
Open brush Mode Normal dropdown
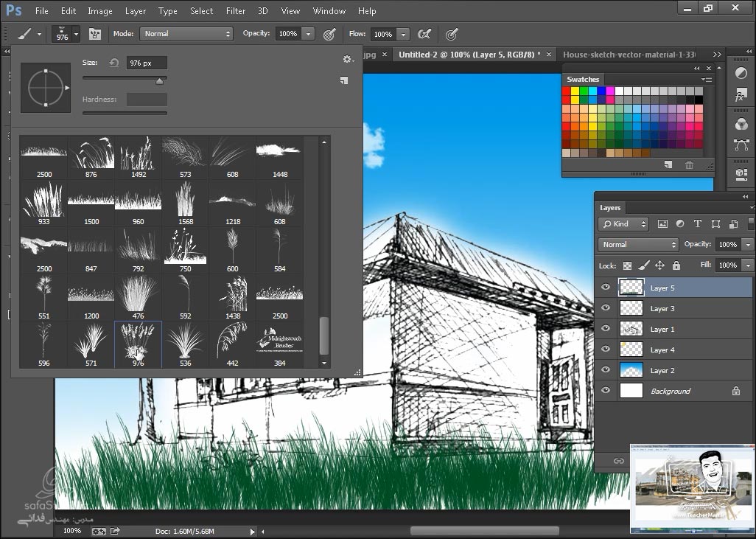pos(186,34)
